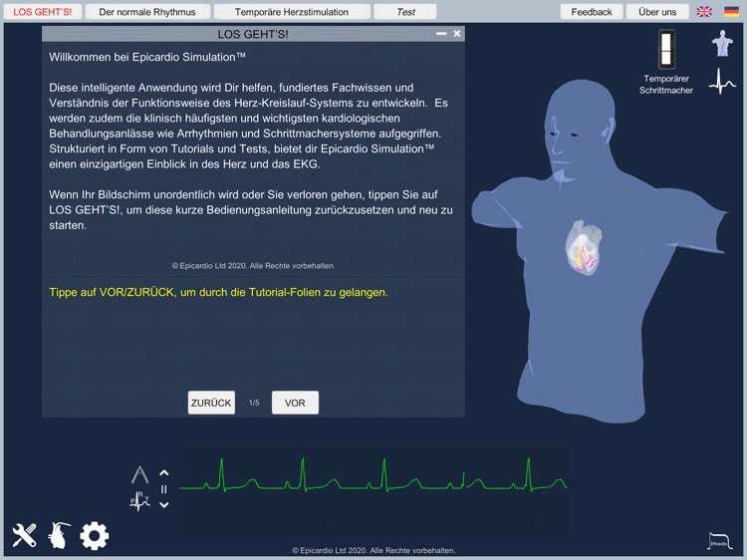
Task: Click the green ECG trace strip
Action: [x=373, y=476]
